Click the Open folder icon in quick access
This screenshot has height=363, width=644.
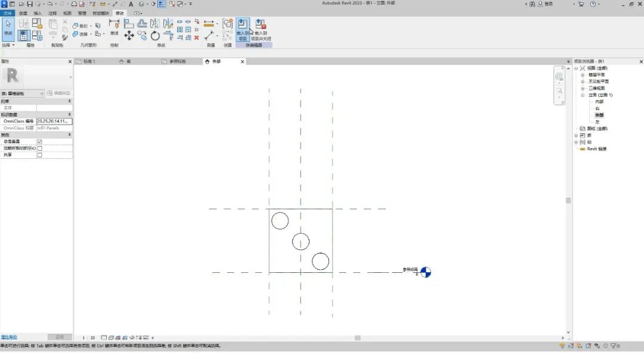[x=21, y=4]
